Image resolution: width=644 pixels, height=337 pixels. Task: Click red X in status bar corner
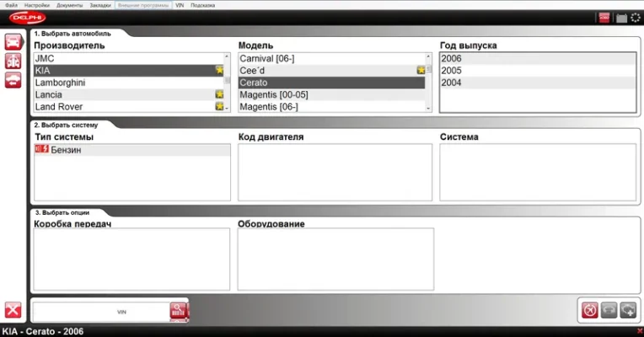(640, 331)
